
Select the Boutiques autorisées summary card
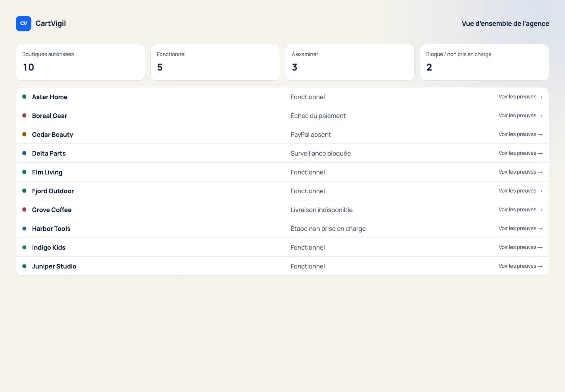tap(80, 62)
